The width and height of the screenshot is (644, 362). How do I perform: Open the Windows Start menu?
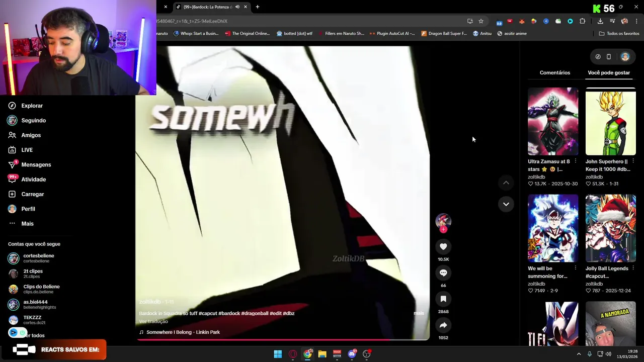(278, 354)
